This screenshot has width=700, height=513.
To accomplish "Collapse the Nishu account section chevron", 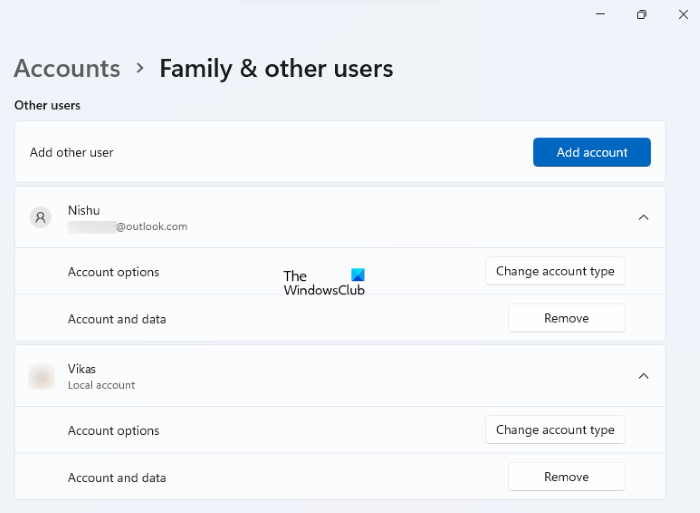I will [x=643, y=217].
